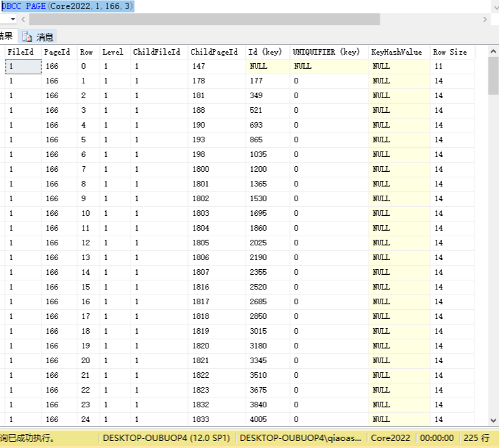The width and height of the screenshot is (499, 448).
Task: Click Id (key) cell 3345
Action: click(268, 360)
